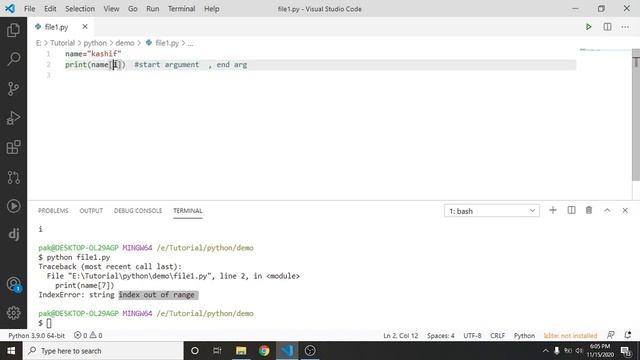Open the Selection menu
The image size is (640, 360).
80,9
